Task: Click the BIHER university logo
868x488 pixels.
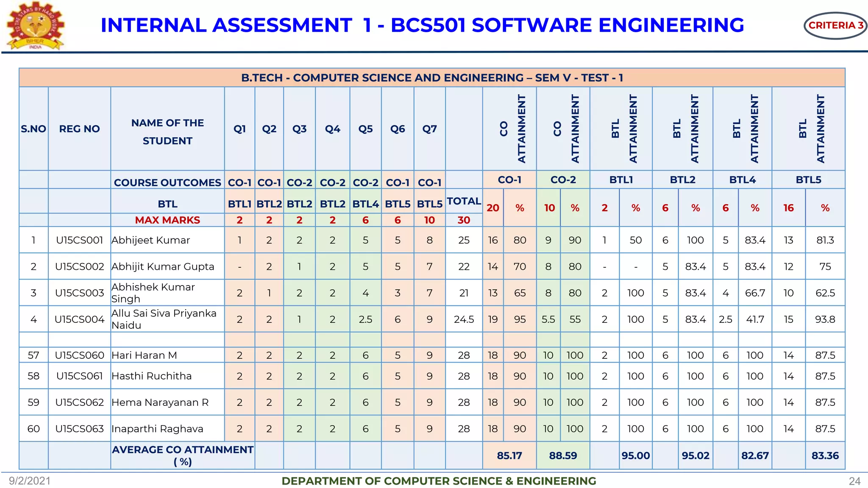Action: pos(36,25)
